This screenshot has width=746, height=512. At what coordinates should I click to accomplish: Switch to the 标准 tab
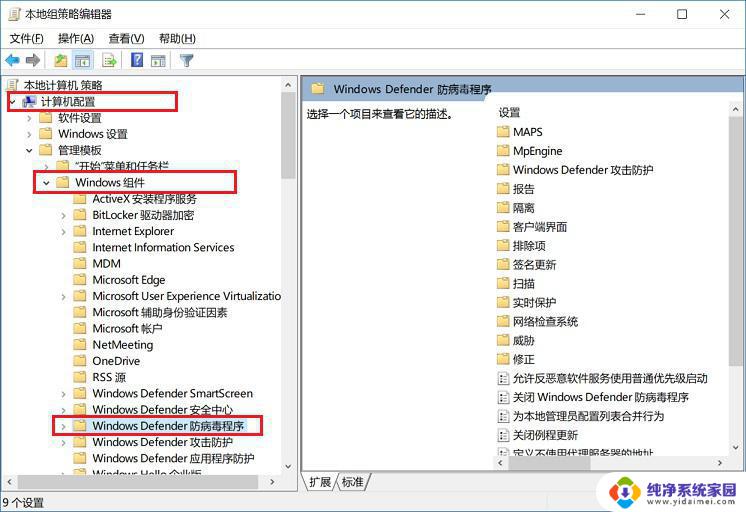[353, 482]
